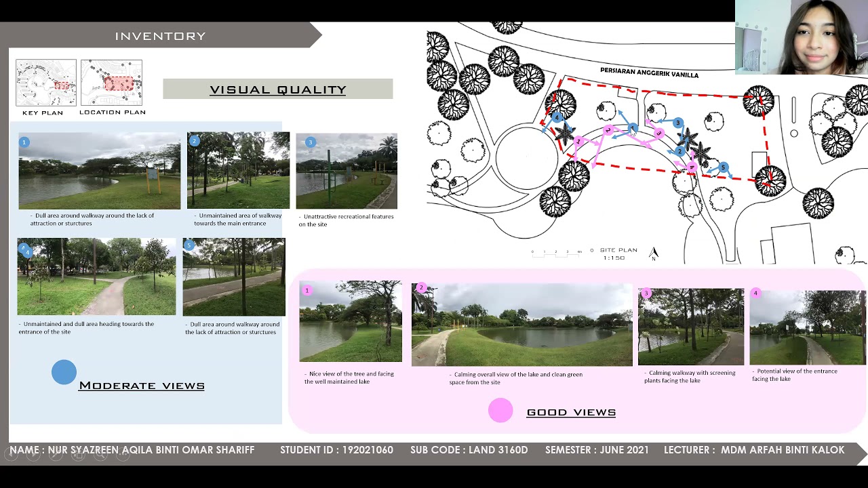This screenshot has height=488, width=868.
Task: Select blue marker 5 on site plan
Action: 723,167
